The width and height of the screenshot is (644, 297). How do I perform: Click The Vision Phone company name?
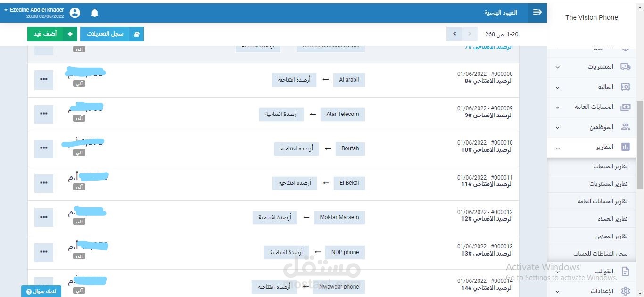(591, 17)
